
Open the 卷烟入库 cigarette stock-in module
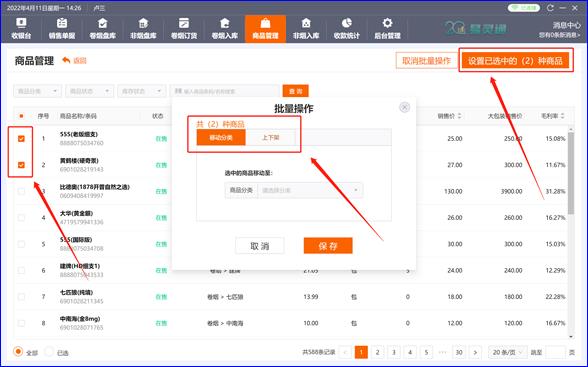pyautogui.click(x=225, y=28)
